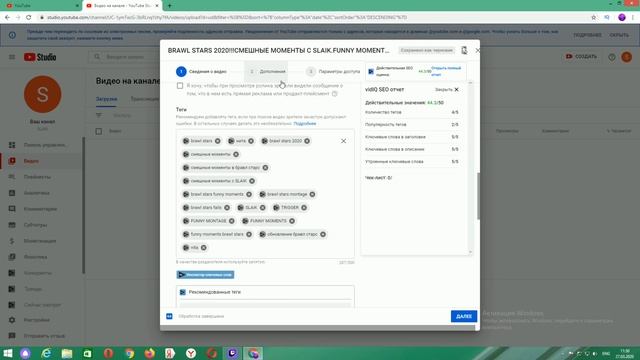The height and width of the screenshot is (360, 640).
Task: Click the vidIQ icon at dialog bottom left
Action: (x=169, y=316)
